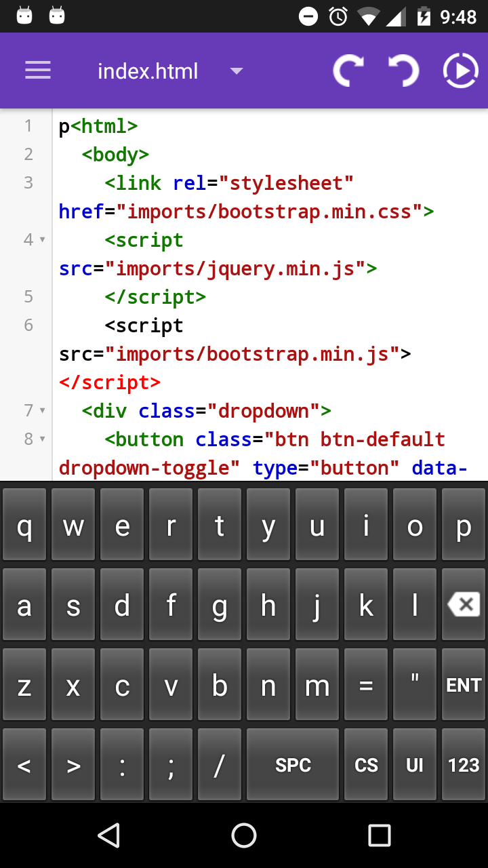
Task: Tap the l key
Action: [415, 604]
